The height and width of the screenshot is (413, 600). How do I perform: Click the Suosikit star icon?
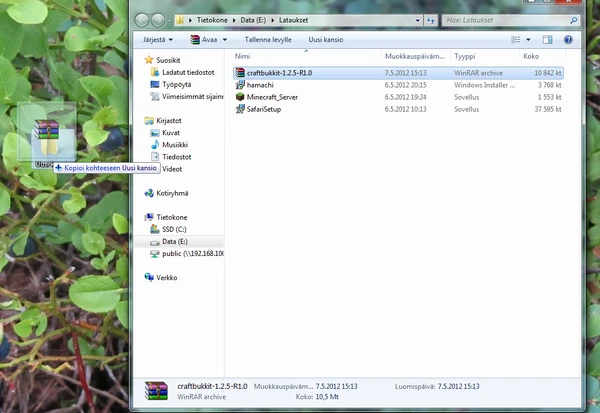[x=149, y=60]
